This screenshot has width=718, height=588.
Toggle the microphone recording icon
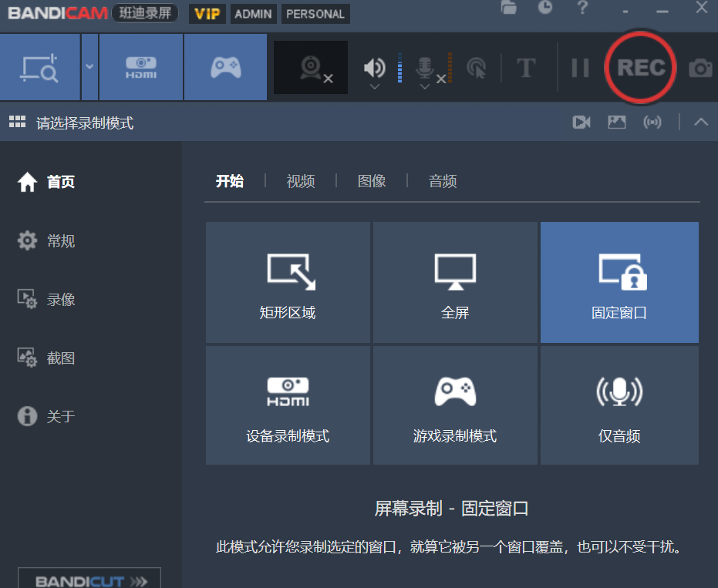click(425, 68)
